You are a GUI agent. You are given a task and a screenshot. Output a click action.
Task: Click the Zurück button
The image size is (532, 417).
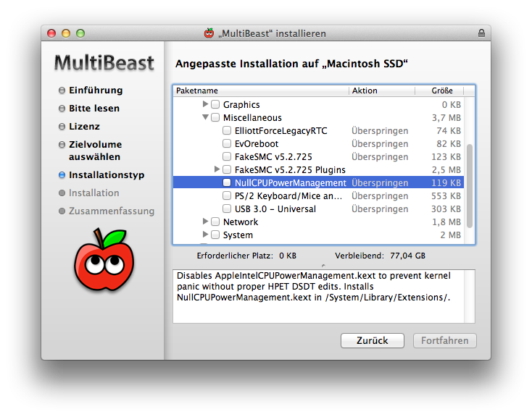coord(373,340)
